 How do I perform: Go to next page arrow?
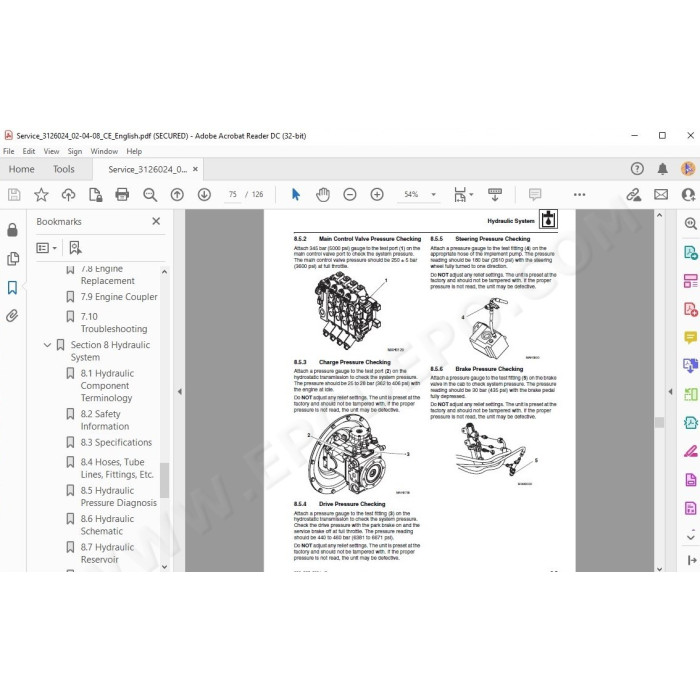click(x=204, y=195)
